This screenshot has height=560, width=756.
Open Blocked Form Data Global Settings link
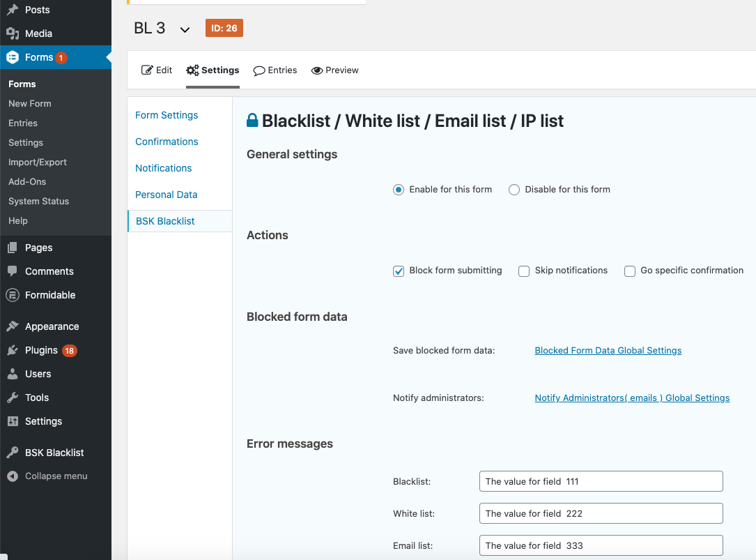click(x=608, y=351)
